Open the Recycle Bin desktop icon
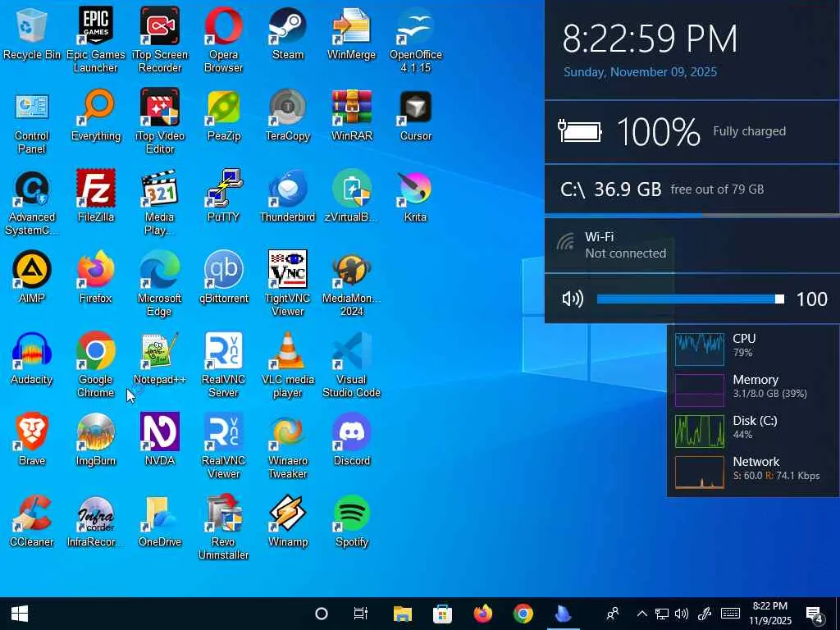Screen dimensions: 840x630 click(32, 34)
